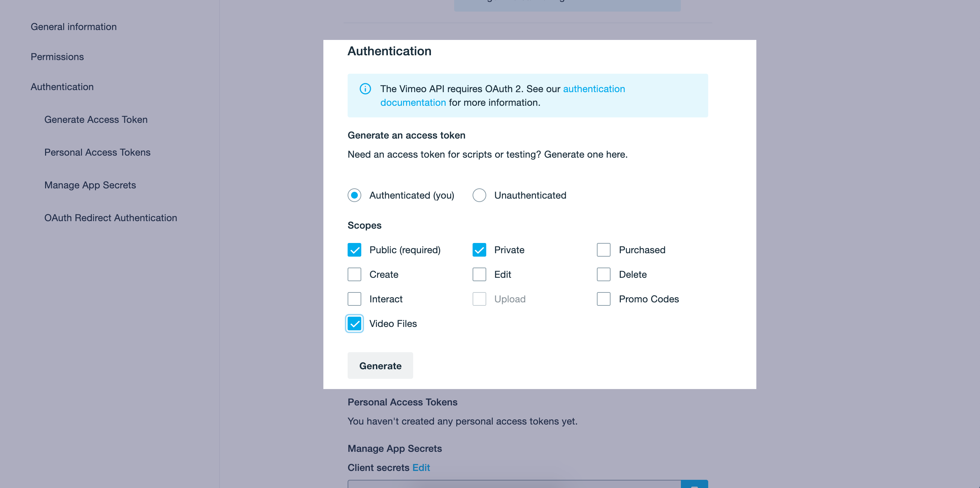
Task: Click the Generate Access Token sidebar icon
Action: [96, 119]
